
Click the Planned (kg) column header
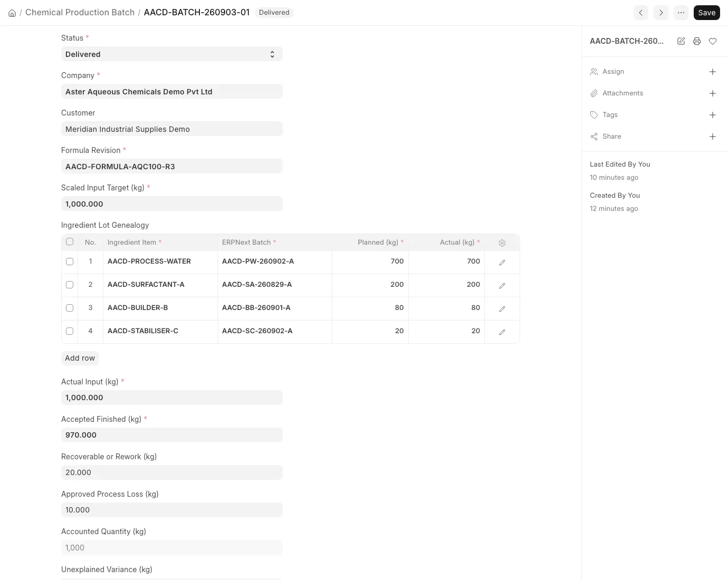[370, 243]
